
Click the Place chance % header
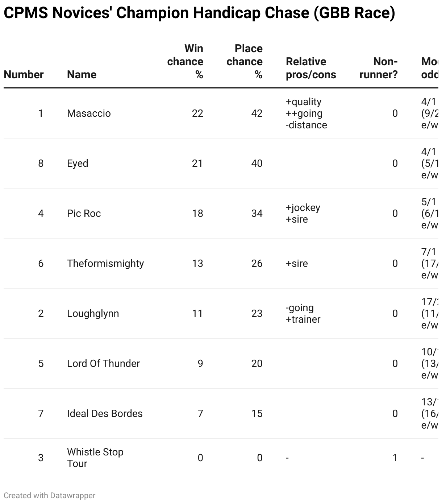(x=245, y=62)
